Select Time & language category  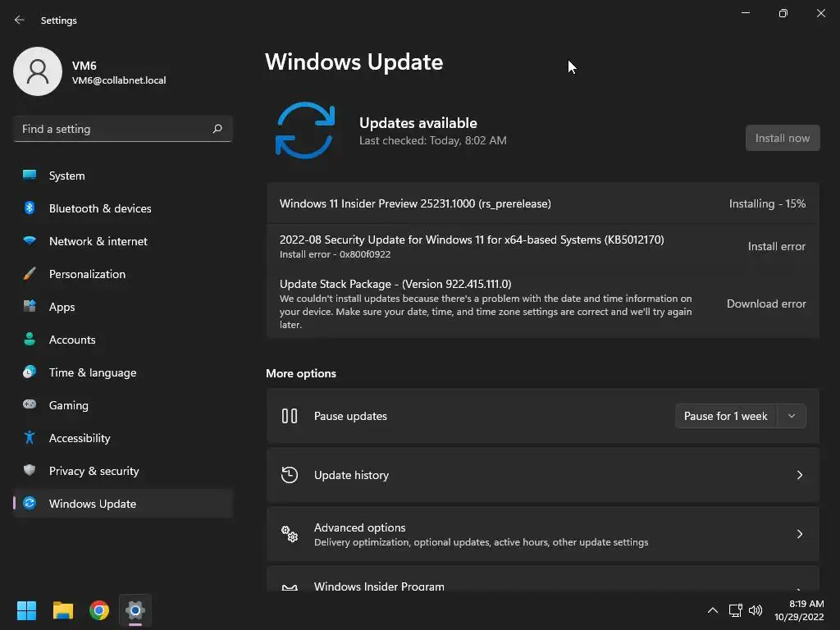(x=123, y=372)
